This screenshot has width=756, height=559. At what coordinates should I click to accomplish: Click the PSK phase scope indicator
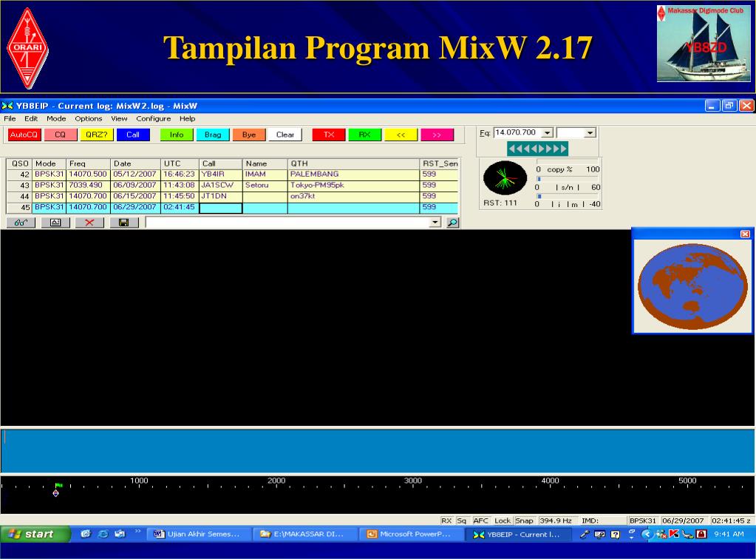[505, 178]
